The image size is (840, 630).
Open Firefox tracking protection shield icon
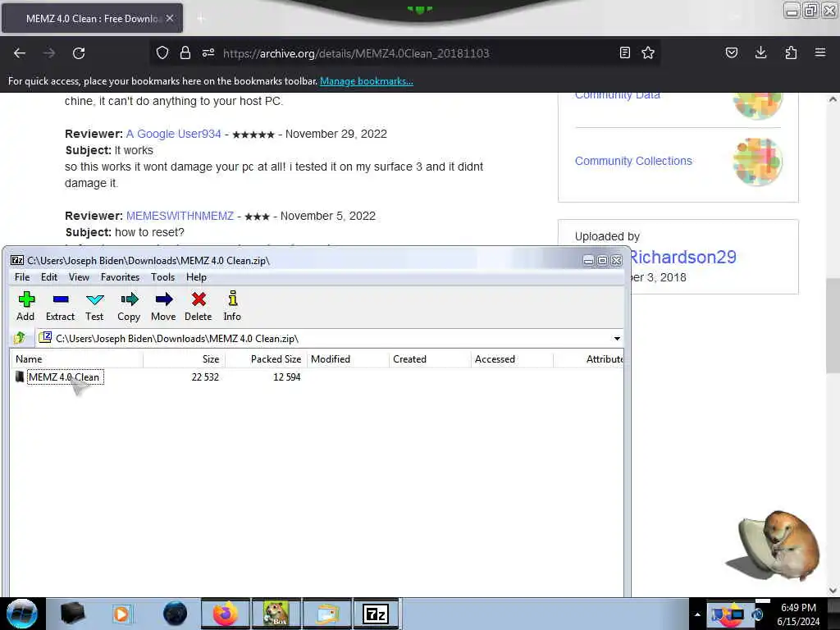coord(162,52)
